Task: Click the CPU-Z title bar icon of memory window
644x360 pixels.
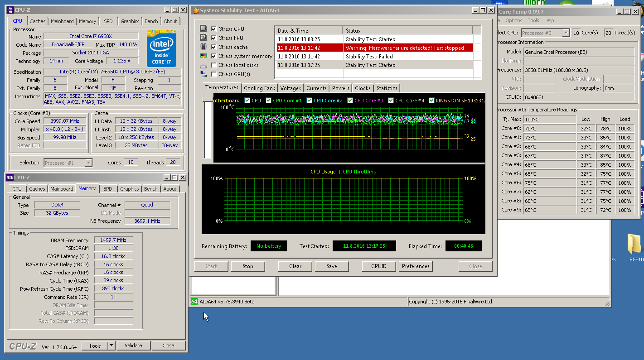Action: [10, 178]
